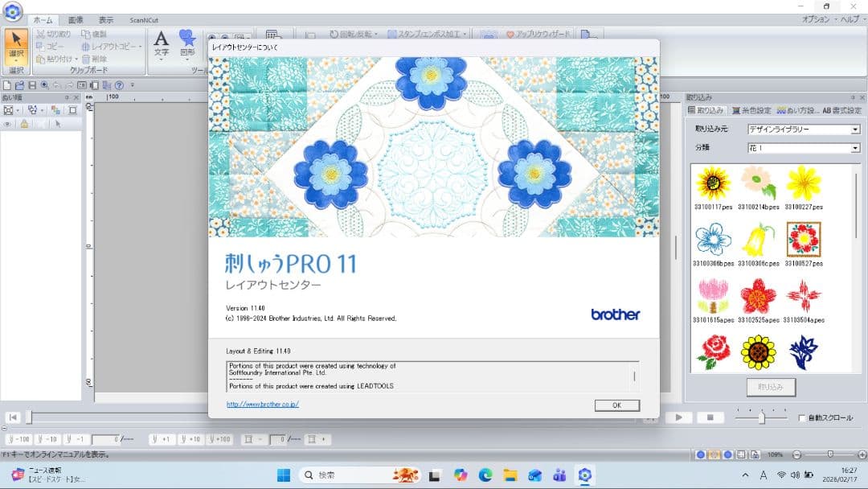Click 切り取り cut in the clipboard group
The width and height of the screenshot is (868, 489).
pyautogui.click(x=54, y=34)
